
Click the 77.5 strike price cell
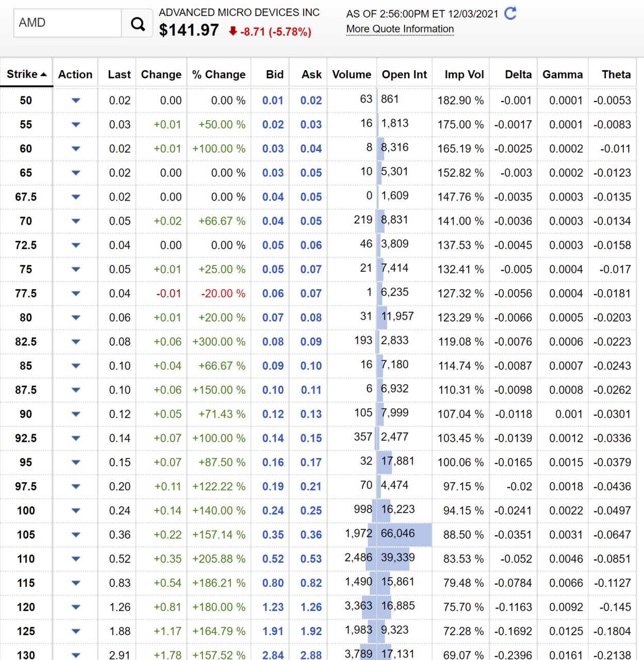click(26, 293)
